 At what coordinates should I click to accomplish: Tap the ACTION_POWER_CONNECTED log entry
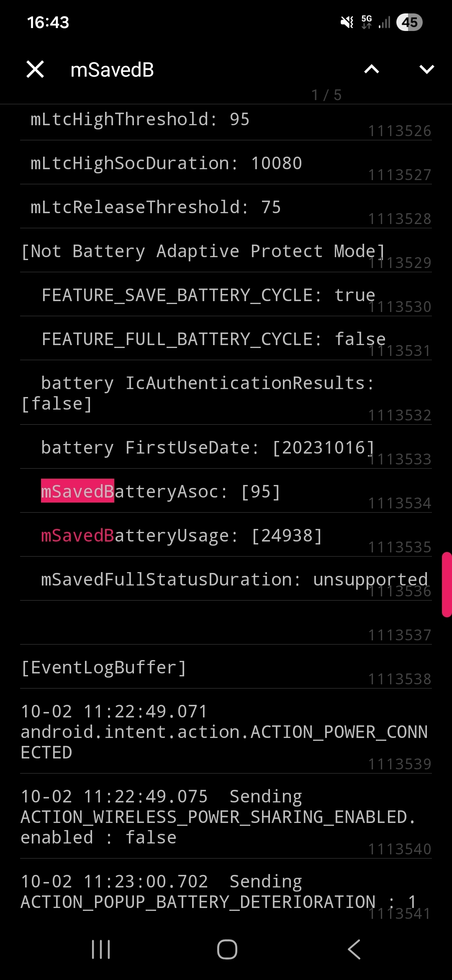(224, 732)
